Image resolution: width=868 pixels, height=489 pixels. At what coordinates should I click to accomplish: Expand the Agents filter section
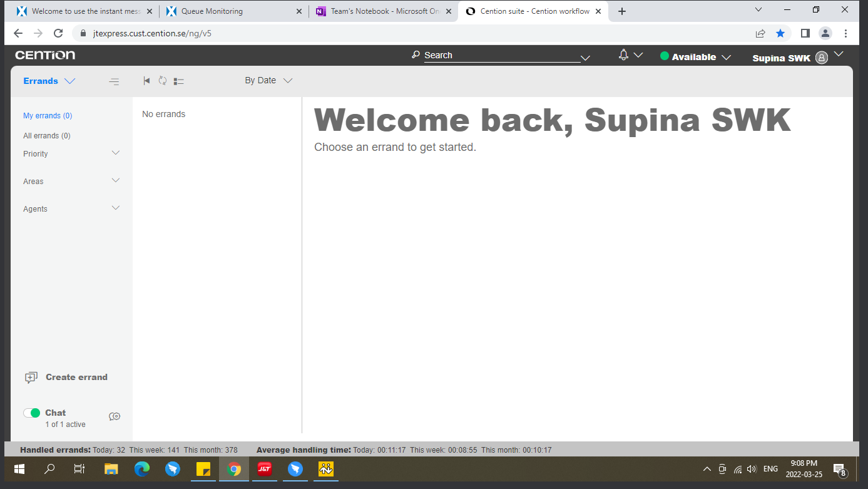click(x=115, y=208)
